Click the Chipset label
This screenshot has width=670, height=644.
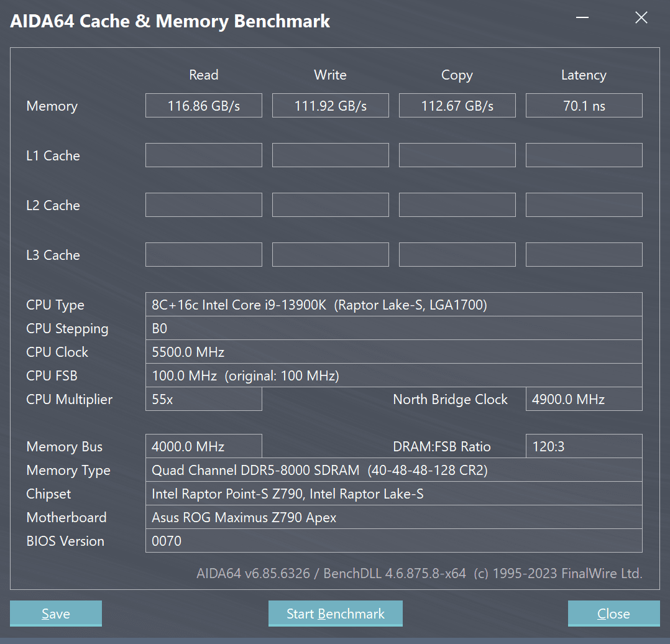click(x=48, y=494)
